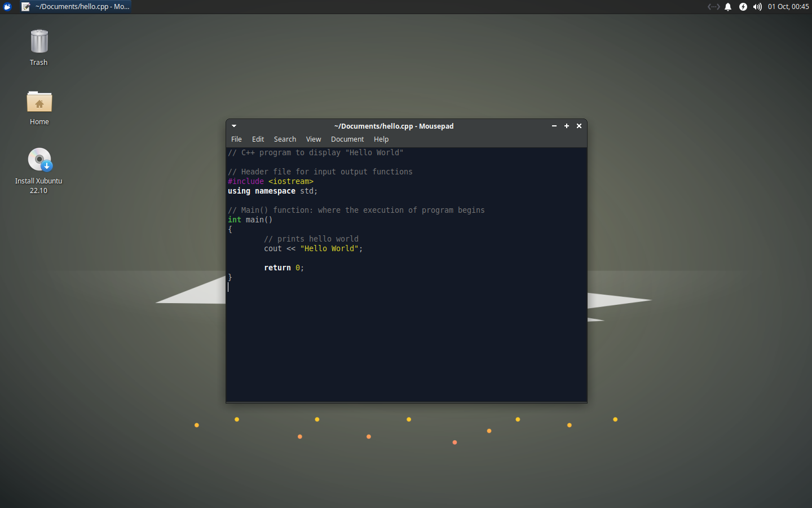Open the Whisker applications menu
This screenshot has height=508, width=812.
tap(7, 6)
